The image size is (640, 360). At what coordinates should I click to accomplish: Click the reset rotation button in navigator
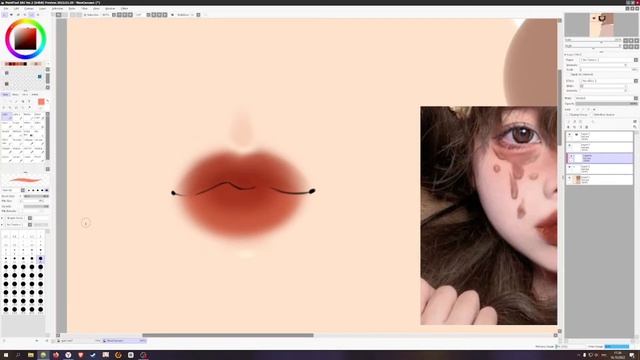(636, 47)
